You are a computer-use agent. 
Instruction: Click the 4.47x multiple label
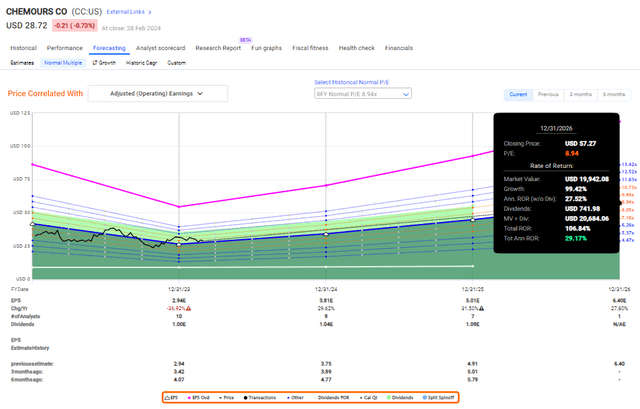(628, 240)
